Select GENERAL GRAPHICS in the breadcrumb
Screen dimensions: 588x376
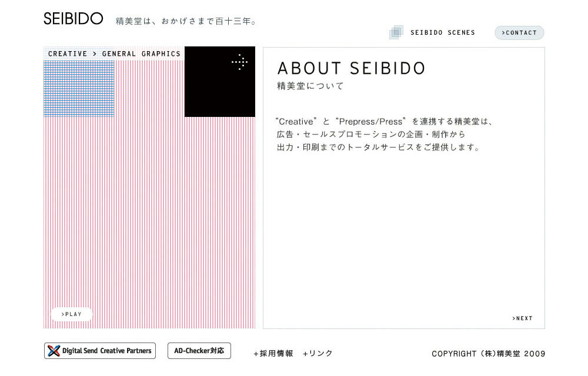pos(141,54)
